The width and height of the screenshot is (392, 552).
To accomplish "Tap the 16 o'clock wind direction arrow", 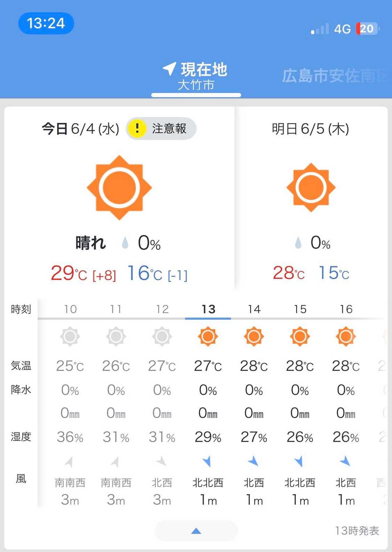I will click(345, 461).
